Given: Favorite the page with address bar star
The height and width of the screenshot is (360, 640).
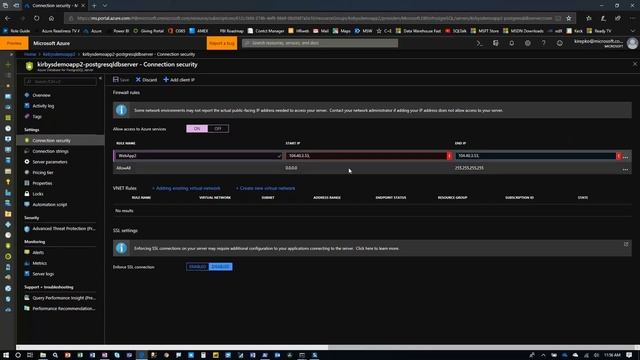Looking at the screenshot, I should click(x=569, y=18).
